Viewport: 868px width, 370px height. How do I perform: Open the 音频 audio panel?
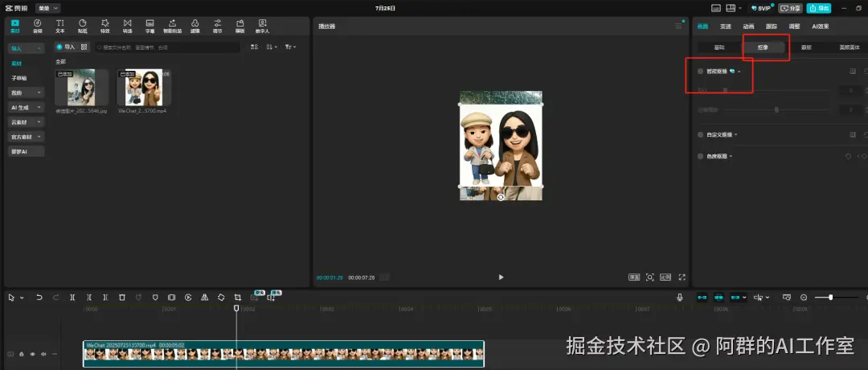coord(37,26)
